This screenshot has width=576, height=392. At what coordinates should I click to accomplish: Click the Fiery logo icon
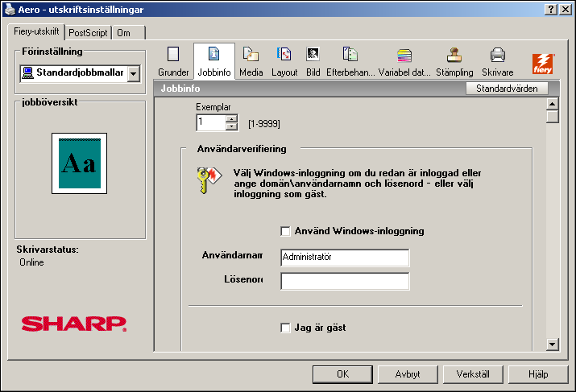pyautogui.click(x=543, y=64)
